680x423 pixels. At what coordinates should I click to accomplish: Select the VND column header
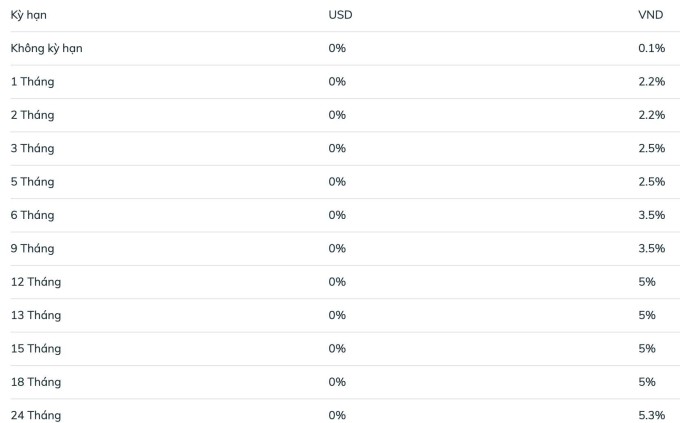(x=651, y=15)
